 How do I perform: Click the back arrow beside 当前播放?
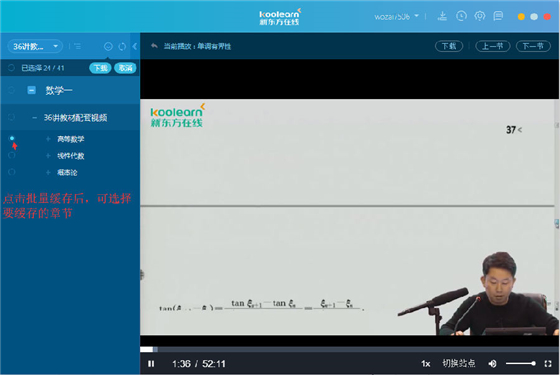click(x=154, y=46)
